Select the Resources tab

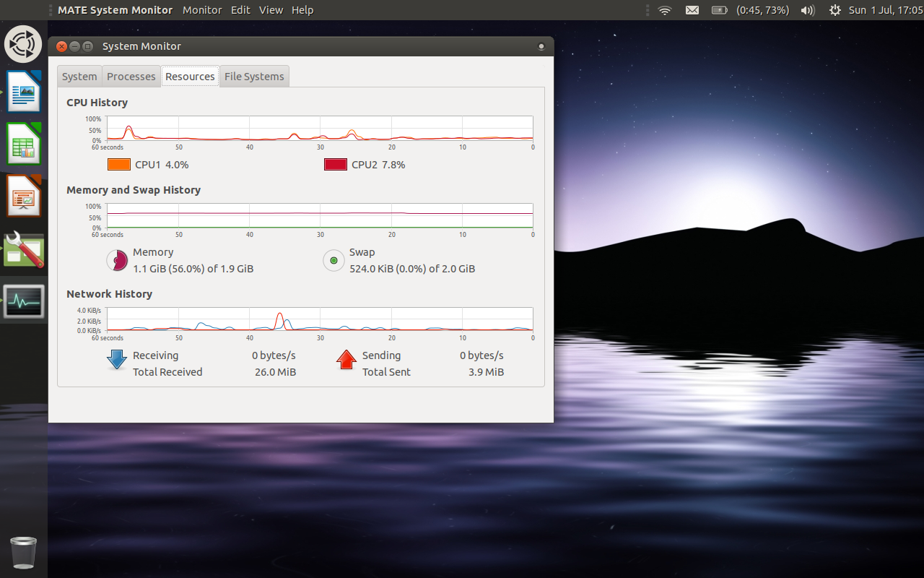[190, 77]
